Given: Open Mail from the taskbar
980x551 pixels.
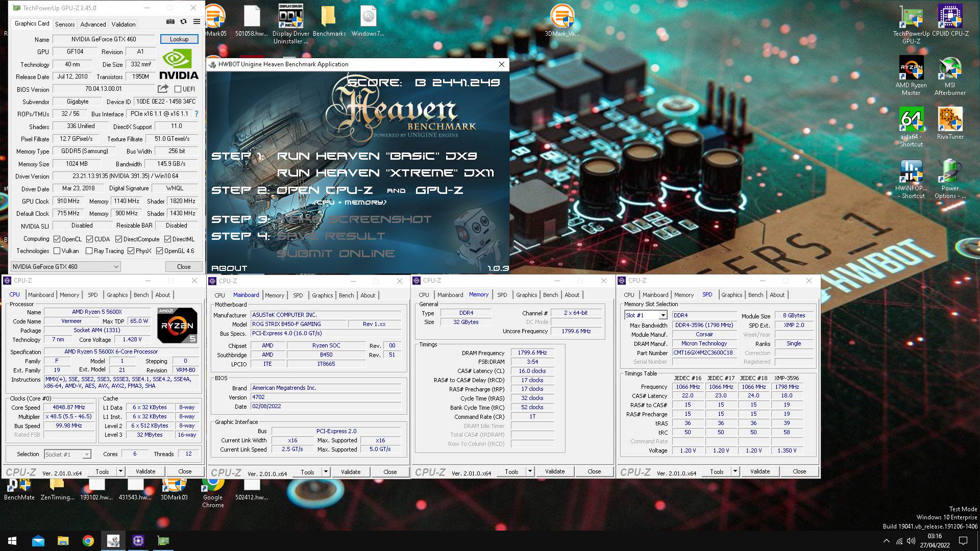Looking at the screenshot, I should [x=38, y=541].
